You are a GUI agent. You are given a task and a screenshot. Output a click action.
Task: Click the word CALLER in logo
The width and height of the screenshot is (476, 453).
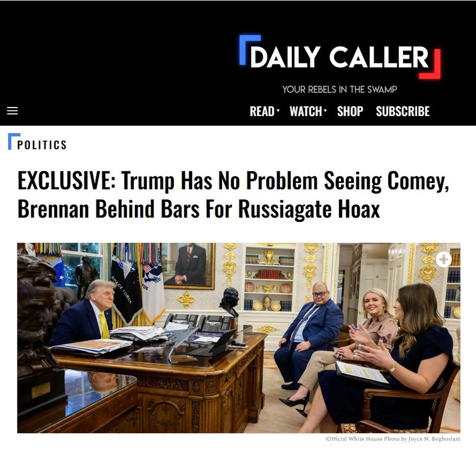(x=379, y=57)
